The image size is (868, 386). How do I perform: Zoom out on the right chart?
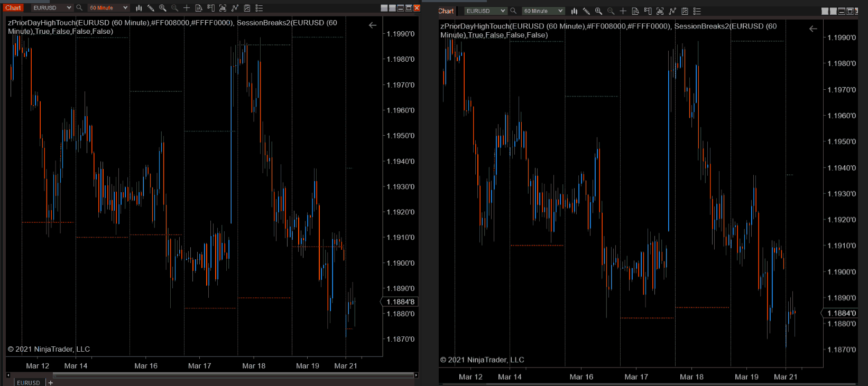pyautogui.click(x=611, y=11)
